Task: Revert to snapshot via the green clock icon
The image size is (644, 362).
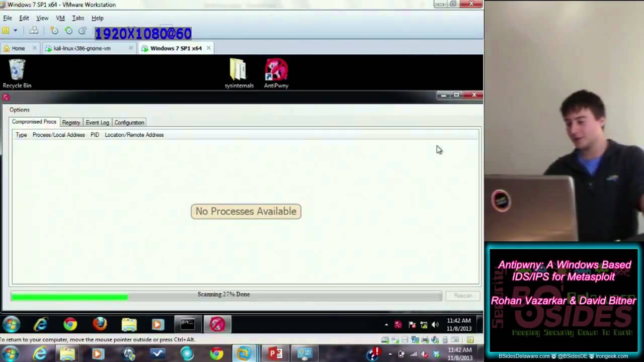Action: click(68, 31)
